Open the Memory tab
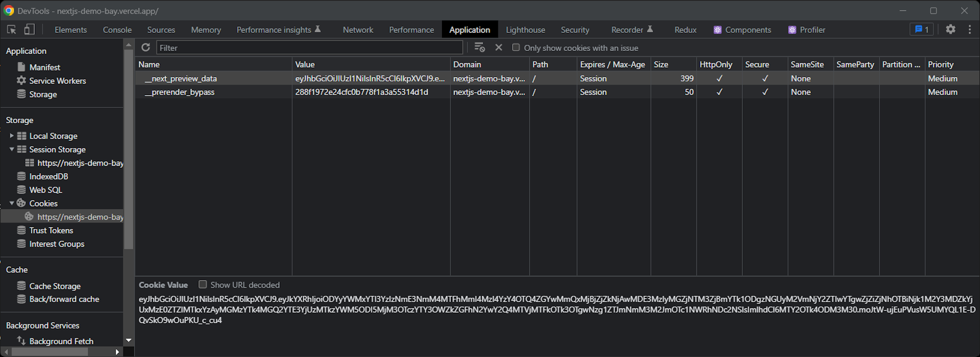The height and width of the screenshot is (357, 980). (x=206, y=30)
